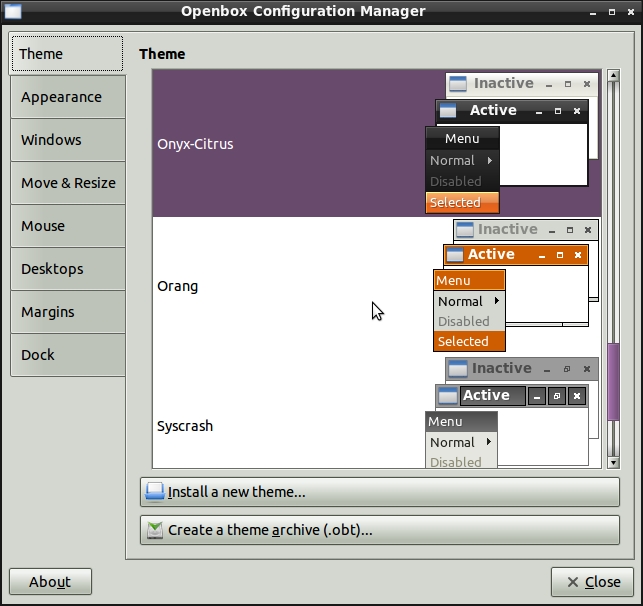Click the Syscrash preview Active window icon
The height and width of the screenshot is (606, 643).
coord(447,396)
